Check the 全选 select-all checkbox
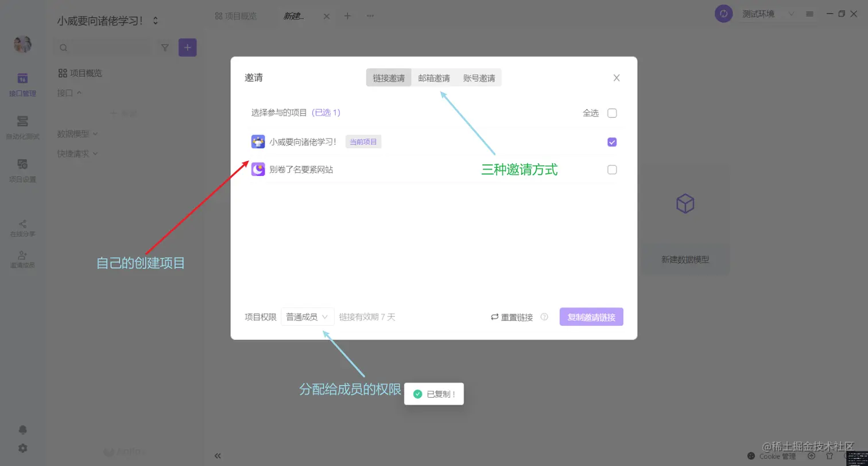Screen dimensions: 868x466 (x=611, y=113)
